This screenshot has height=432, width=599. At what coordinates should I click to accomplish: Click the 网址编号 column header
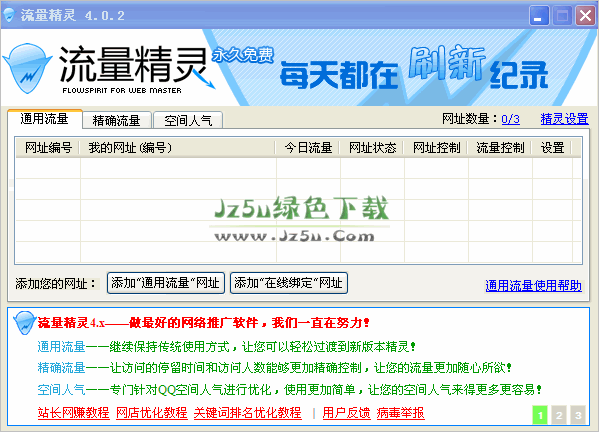point(48,147)
